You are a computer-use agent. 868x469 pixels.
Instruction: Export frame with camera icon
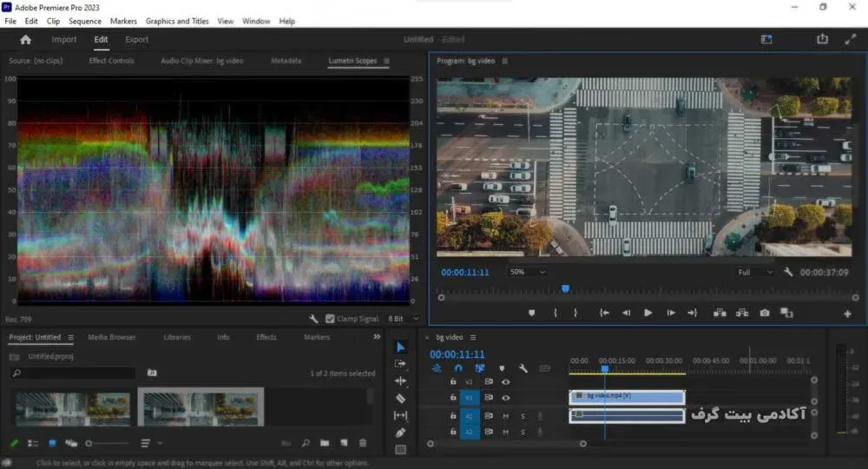(x=765, y=313)
